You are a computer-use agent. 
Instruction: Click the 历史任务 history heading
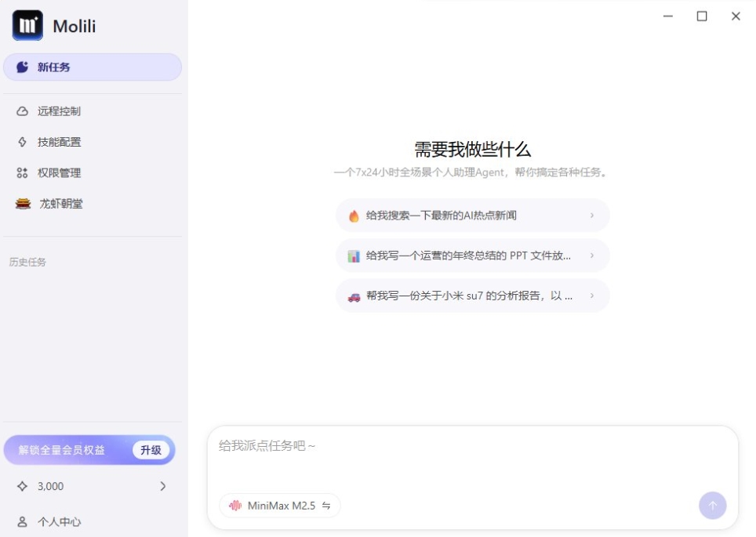[x=27, y=262]
